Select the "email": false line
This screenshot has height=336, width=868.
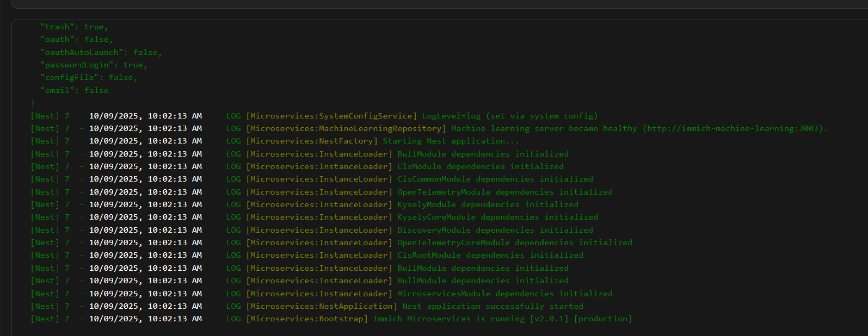pyautogui.click(x=75, y=90)
